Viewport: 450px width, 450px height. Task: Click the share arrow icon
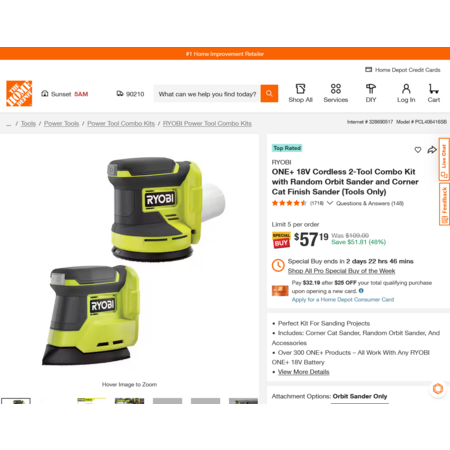[x=432, y=150]
